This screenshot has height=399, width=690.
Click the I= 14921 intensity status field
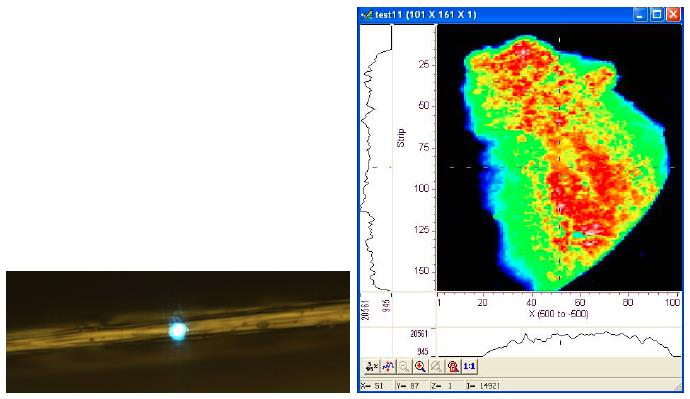pos(483,386)
